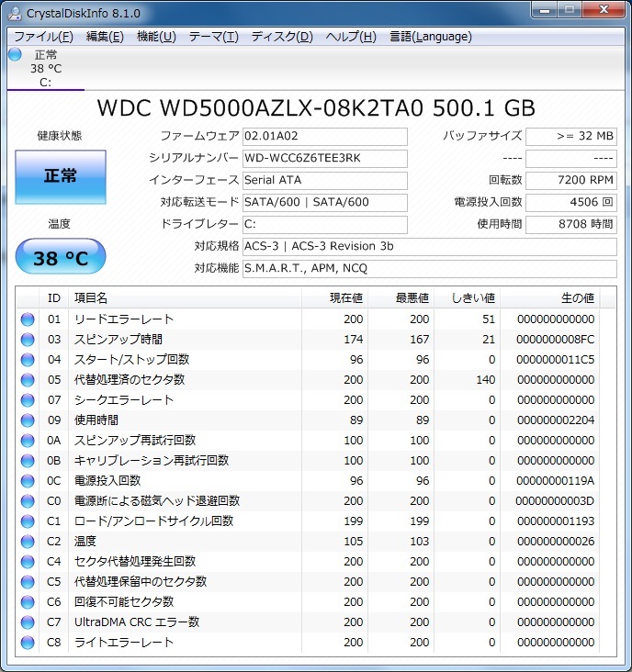
Task: Close the CrystalDiskInfo window
Action: pyautogui.click(x=604, y=10)
